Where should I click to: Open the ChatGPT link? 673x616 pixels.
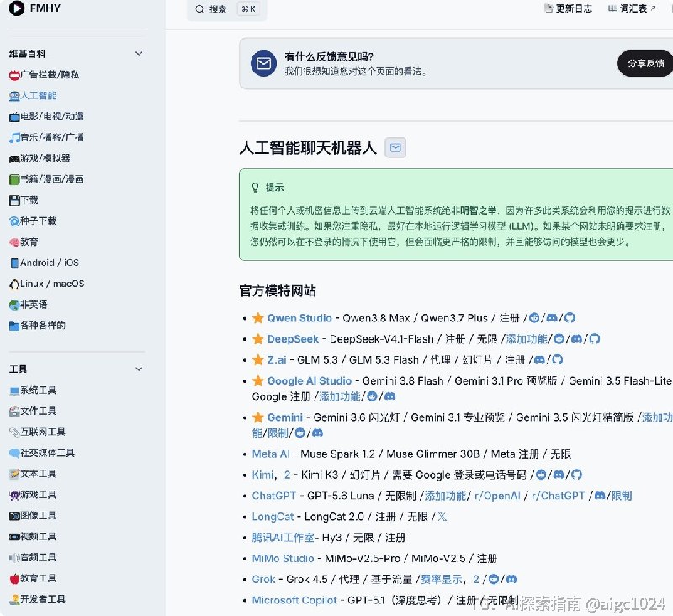click(x=274, y=496)
